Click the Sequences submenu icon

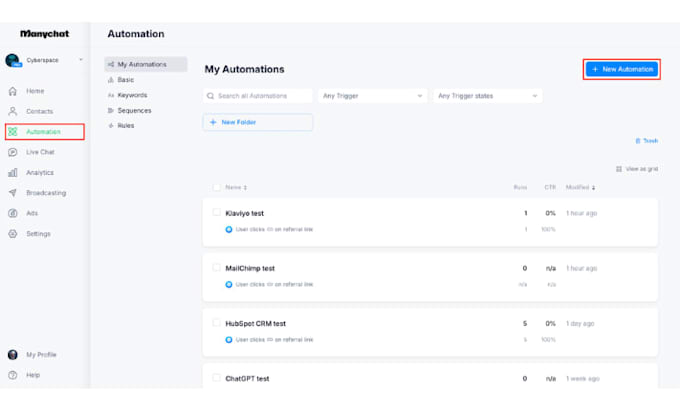coord(111,111)
